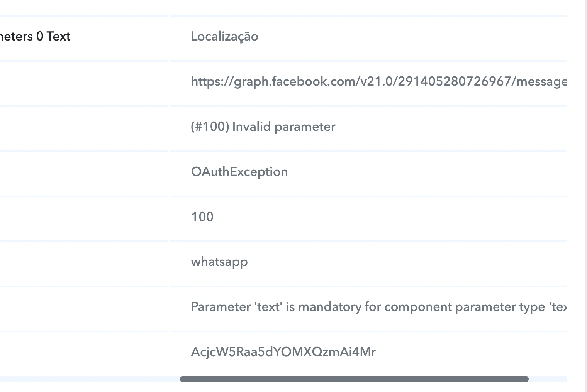
Task: Click empty label cell beside the 100 value
Action: [84, 218]
